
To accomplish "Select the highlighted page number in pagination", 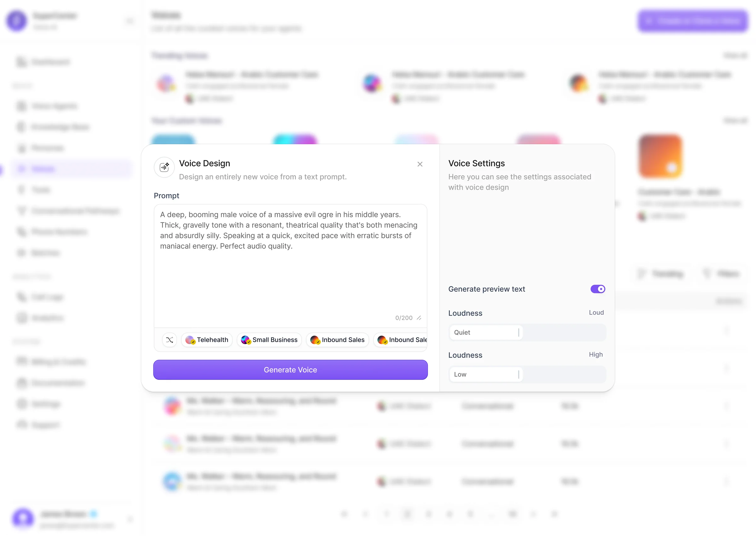I will (x=408, y=514).
